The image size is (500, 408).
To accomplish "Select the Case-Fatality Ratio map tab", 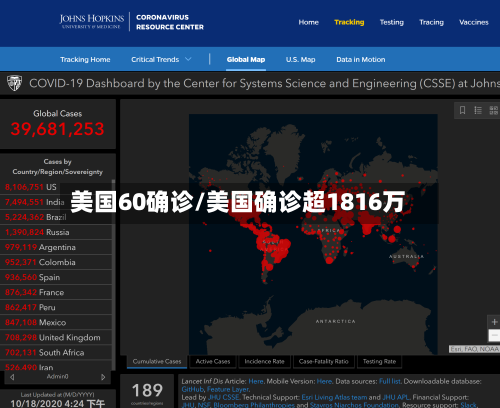I will point(323,361).
